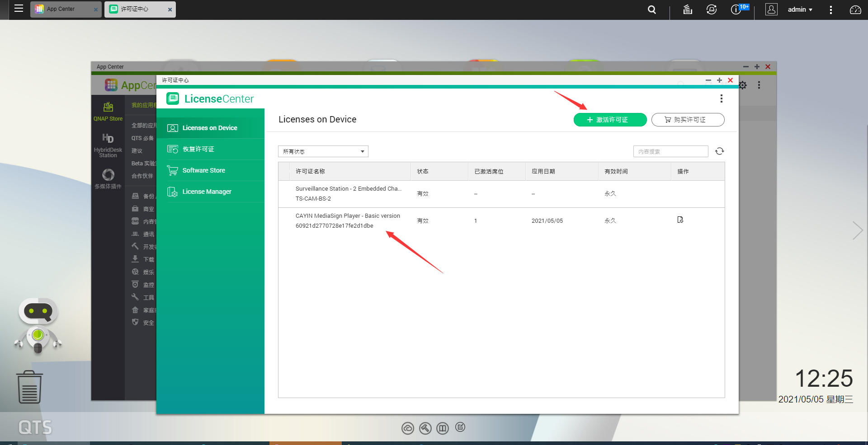
Task: Click the green 激活许可证 button
Action: (610, 120)
